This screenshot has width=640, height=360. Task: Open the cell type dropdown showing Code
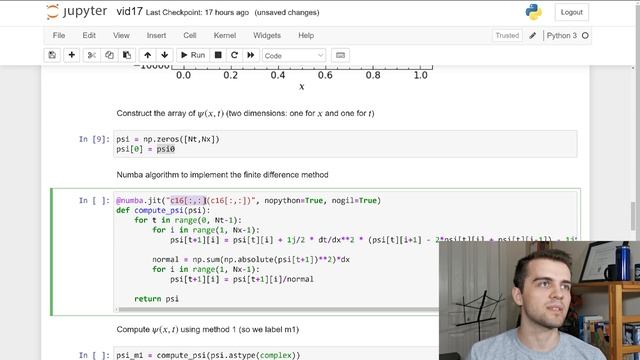click(x=294, y=56)
